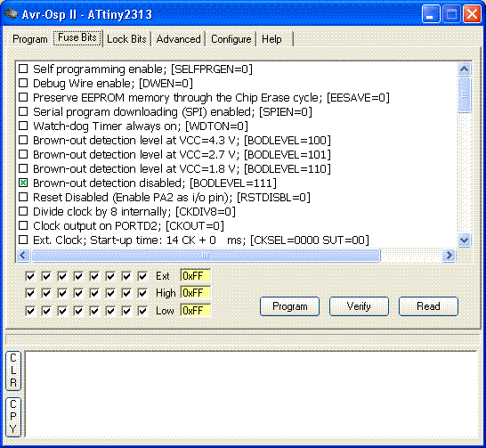Click the Verify button

(359, 306)
